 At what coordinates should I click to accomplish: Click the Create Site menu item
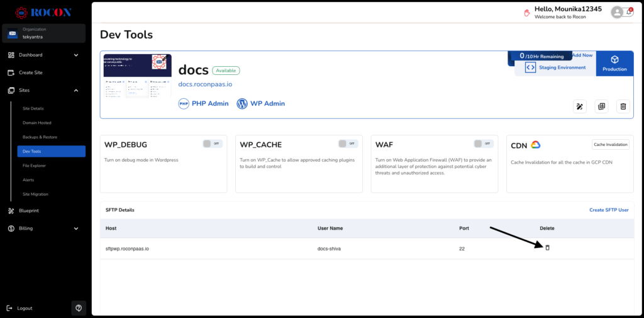click(30, 72)
